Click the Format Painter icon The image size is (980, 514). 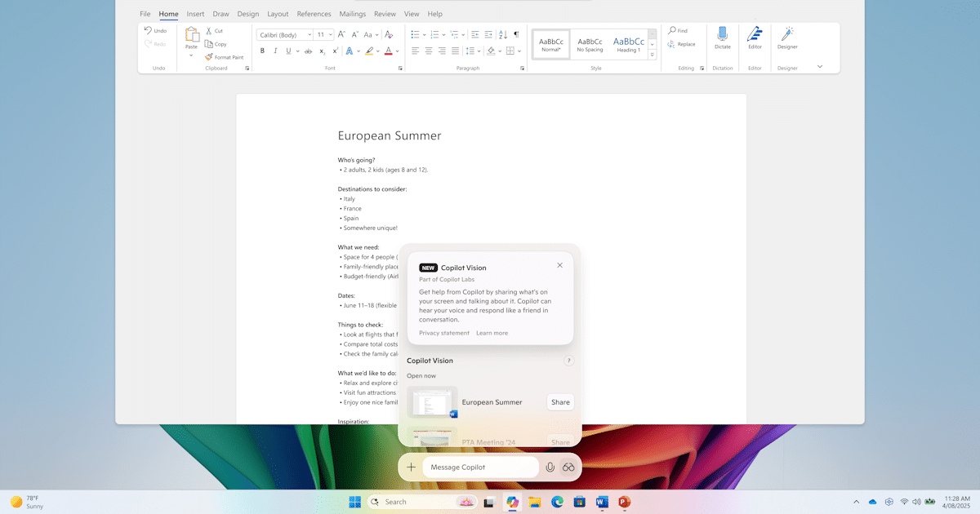pyautogui.click(x=207, y=57)
